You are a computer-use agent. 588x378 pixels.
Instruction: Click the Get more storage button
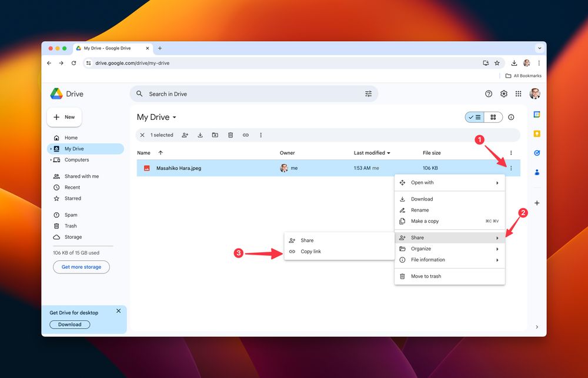click(81, 267)
